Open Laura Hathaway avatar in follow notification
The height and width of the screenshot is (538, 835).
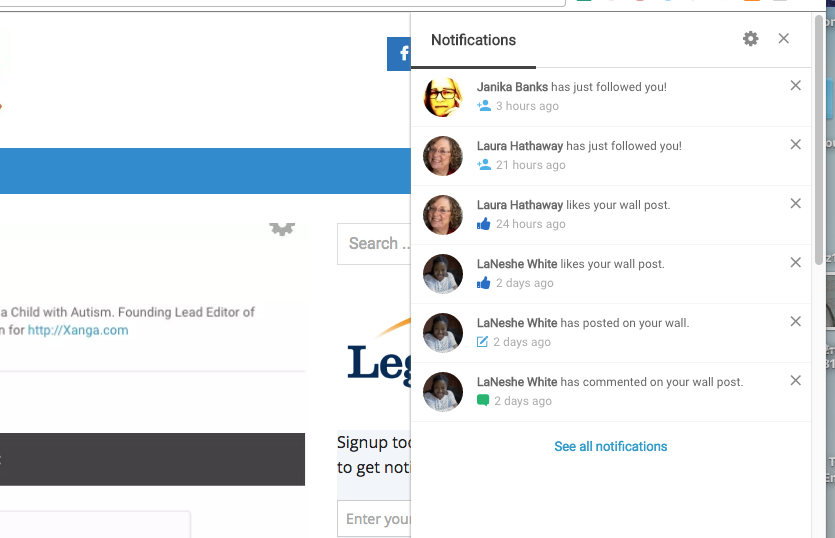tap(443, 156)
